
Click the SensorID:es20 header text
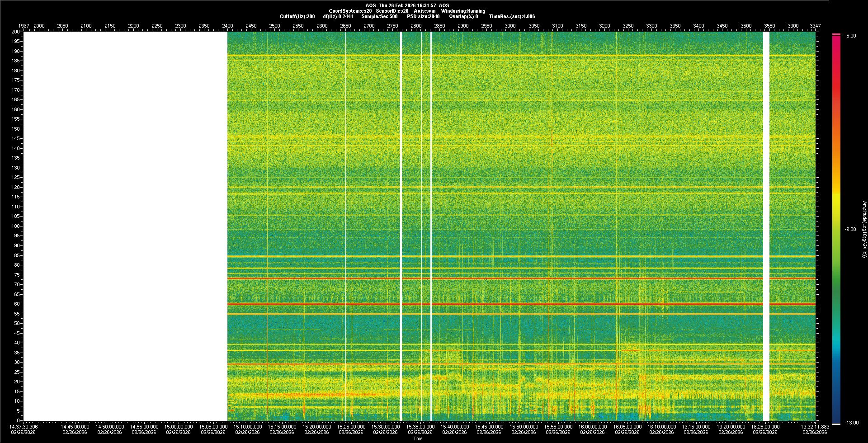tap(392, 11)
